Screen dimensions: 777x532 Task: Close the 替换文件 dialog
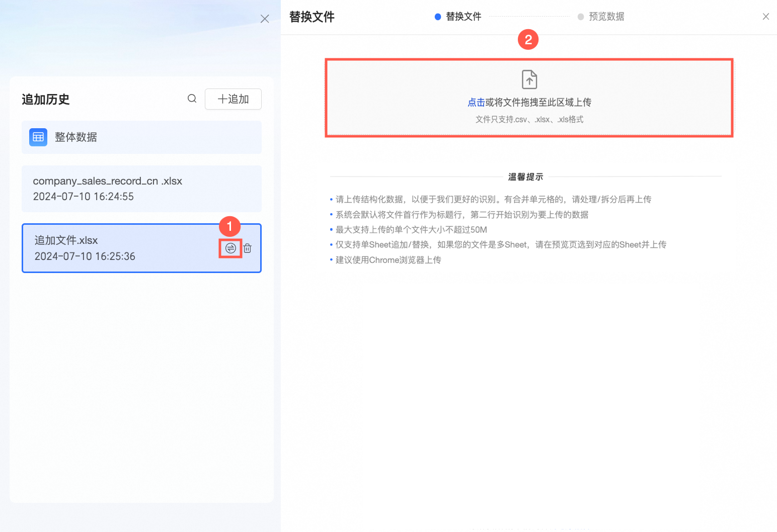tap(766, 17)
